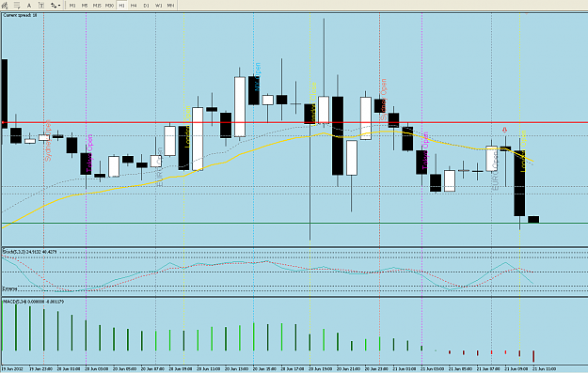Click the tall red MACD bar at far right
This screenshot has width=588, height=373.
[x=533, y=356]
